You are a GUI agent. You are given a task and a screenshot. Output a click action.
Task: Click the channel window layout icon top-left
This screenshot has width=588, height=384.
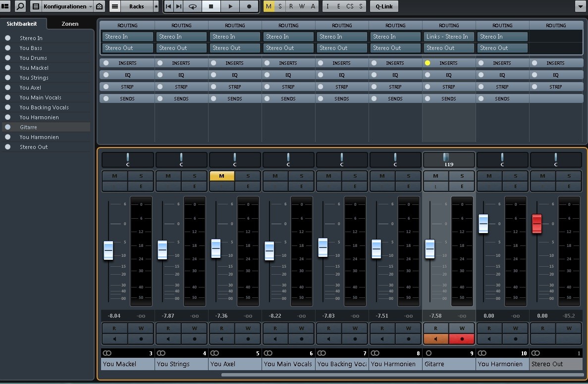click(5, 6)
